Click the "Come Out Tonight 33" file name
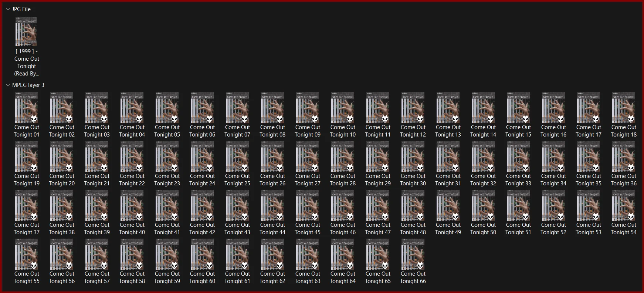 pos(518,180)
